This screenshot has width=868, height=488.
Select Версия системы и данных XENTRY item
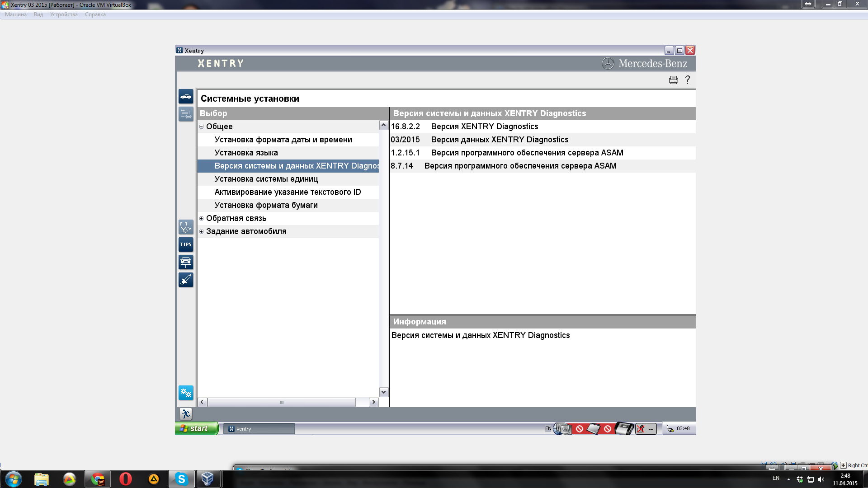click(x=288, y=166)
